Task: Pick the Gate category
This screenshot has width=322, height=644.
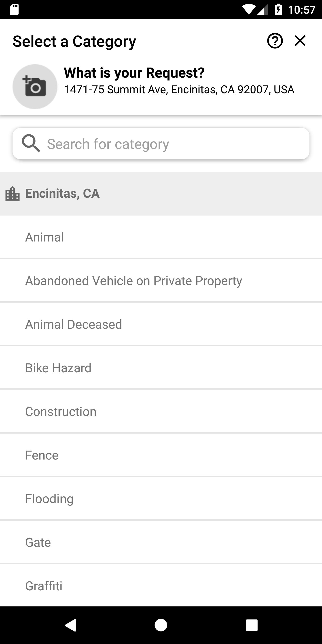Action: point(161,542)
